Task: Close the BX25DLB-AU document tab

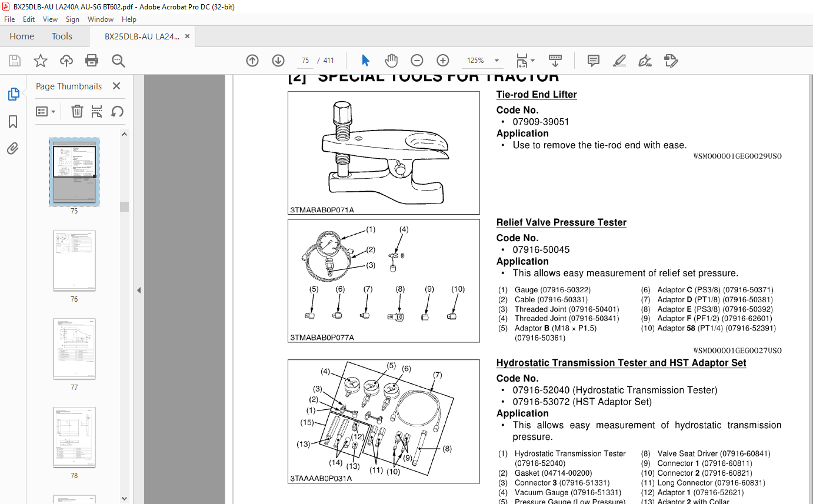Action: point(187,36)
